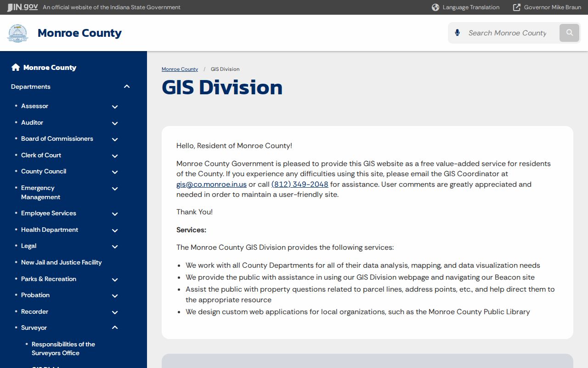Expand the Recorder submenu
The width and height of the screenshot is (588, 368).
coord(115,312)
